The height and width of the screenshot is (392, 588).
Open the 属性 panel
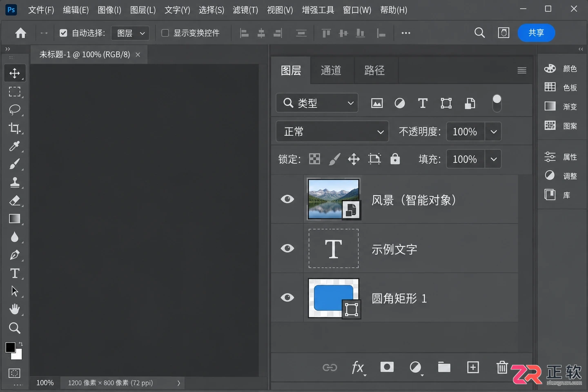tap(561, 157)
